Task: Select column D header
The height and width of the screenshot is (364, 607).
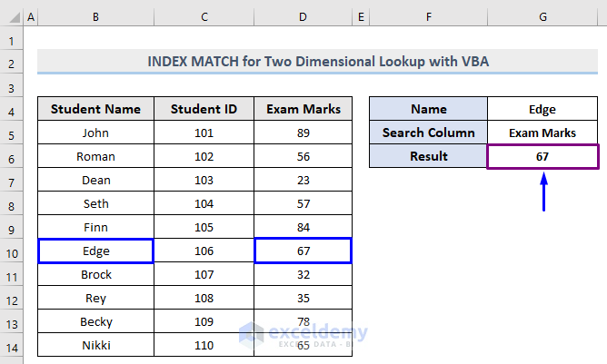Action: click(303, 17)
